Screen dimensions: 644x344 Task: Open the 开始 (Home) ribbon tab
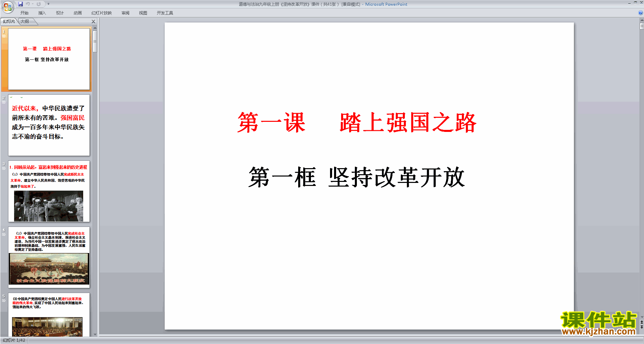(x=24, y=13)
